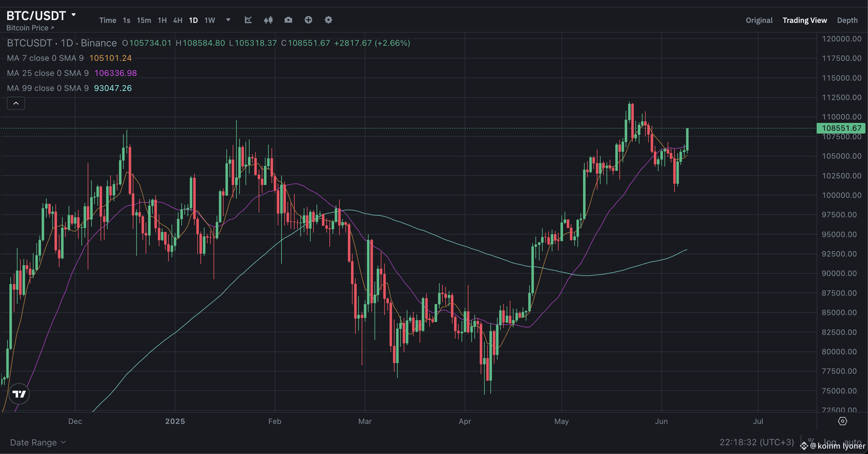Switch to the Depth tab

click(847, 20)
